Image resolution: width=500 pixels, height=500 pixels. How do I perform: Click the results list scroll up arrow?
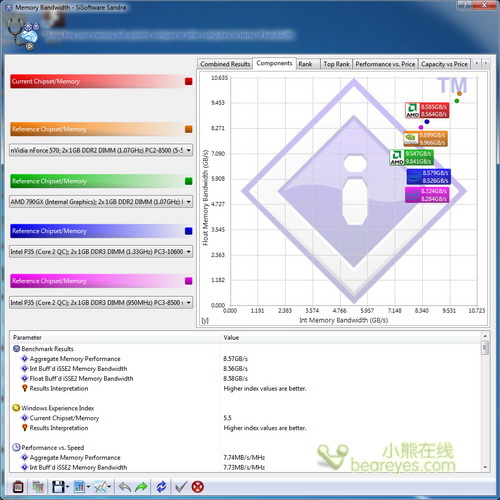(x=485, y=336)
